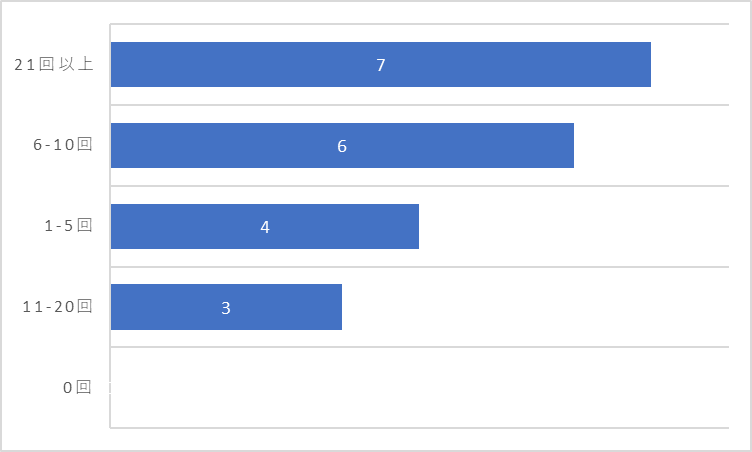Click the data label 3

click(x=226, y=308)
